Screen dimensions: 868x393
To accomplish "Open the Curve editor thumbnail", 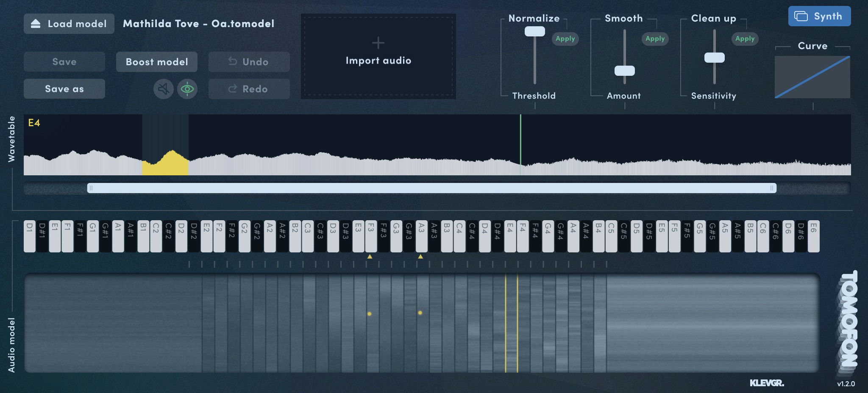I will [x=812, y=77].
